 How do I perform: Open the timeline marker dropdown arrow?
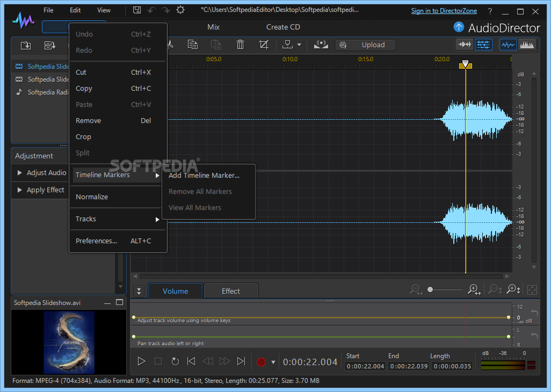(299, 45)
